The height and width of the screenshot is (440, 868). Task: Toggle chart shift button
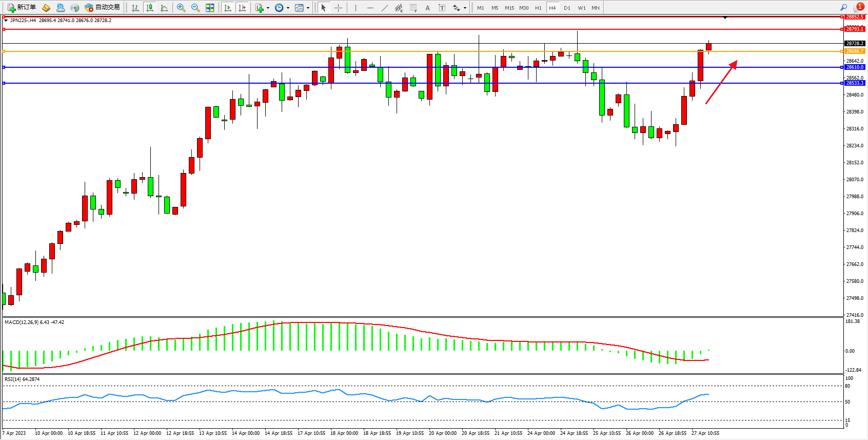pos(242,8)
